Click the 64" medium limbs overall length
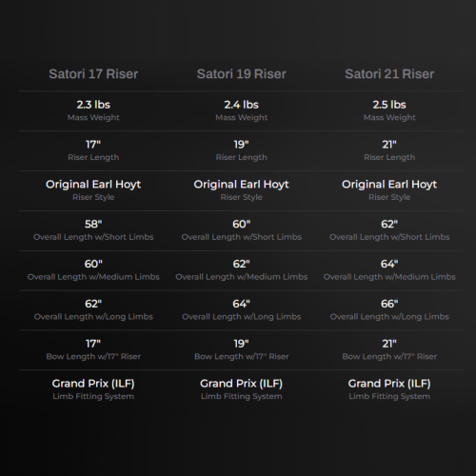The width and height of the screenshot is (476, 476). (389, 264)
